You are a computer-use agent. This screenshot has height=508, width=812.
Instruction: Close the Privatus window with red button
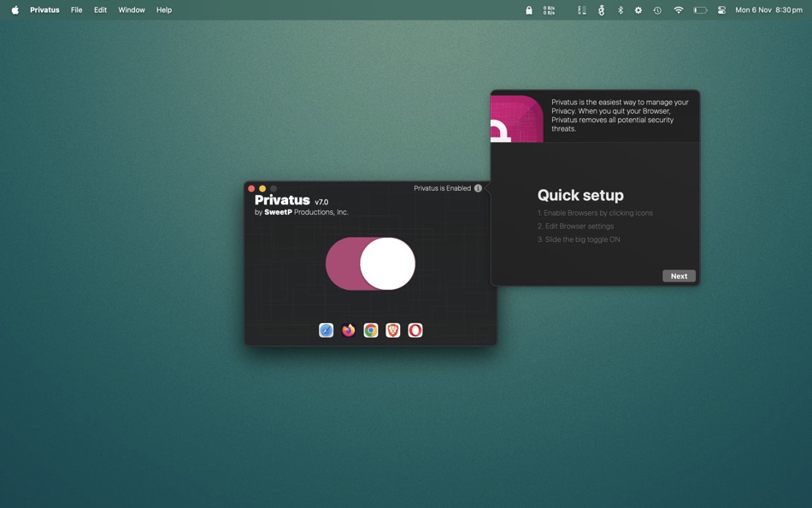pos(251,189)
